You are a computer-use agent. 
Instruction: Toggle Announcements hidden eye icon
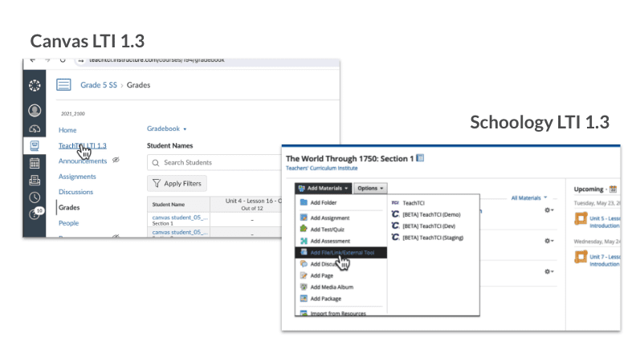click(x=116, y=161)
